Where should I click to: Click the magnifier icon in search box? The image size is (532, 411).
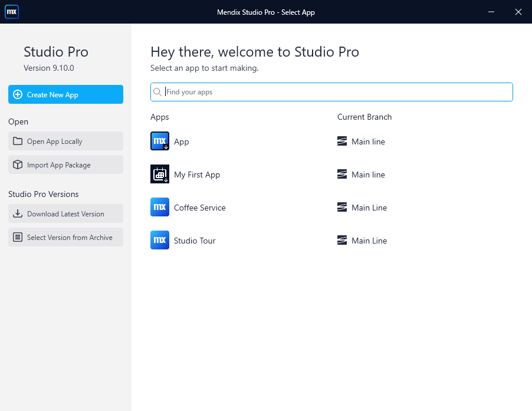[157, 92]
